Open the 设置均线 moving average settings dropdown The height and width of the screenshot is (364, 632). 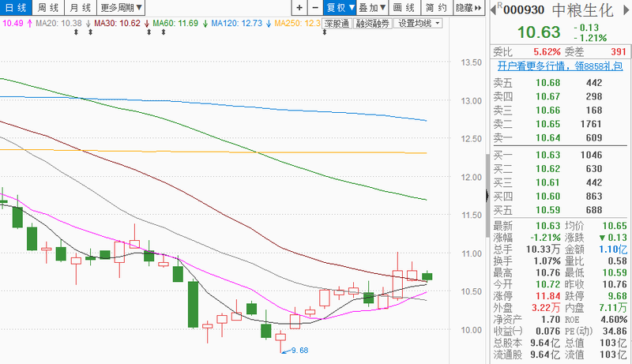tap(419, 24)
